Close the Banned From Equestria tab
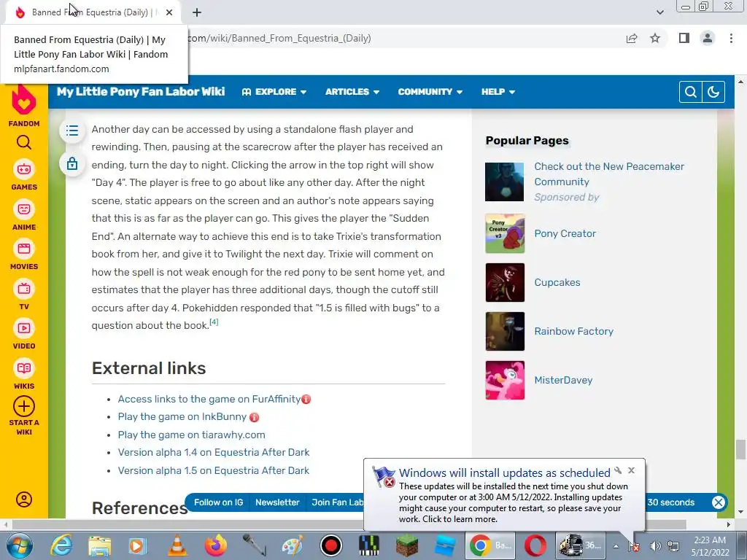The image size is (747, 560). (169, 12)
